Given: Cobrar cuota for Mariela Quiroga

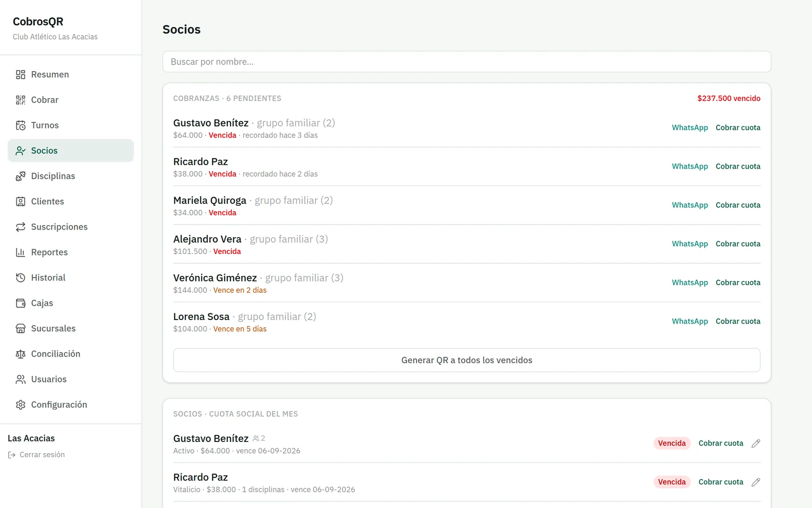Looking at the screenshot, I should coord(738,205).
